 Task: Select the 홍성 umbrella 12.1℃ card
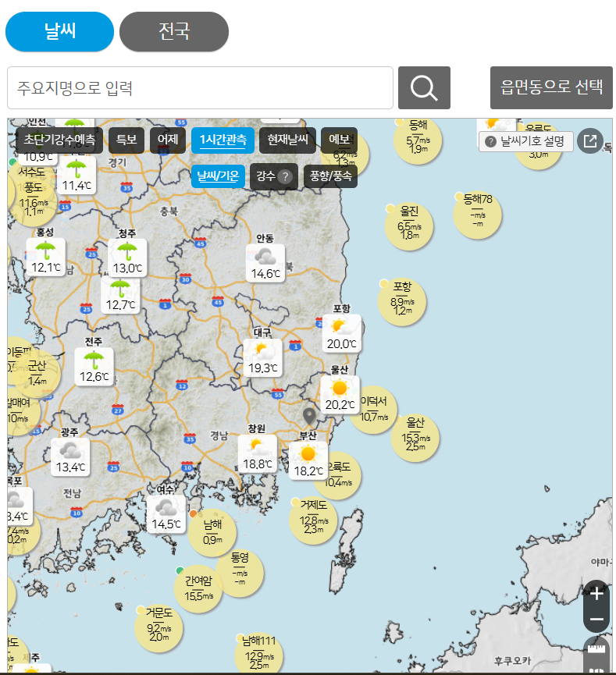coord(45,257)
